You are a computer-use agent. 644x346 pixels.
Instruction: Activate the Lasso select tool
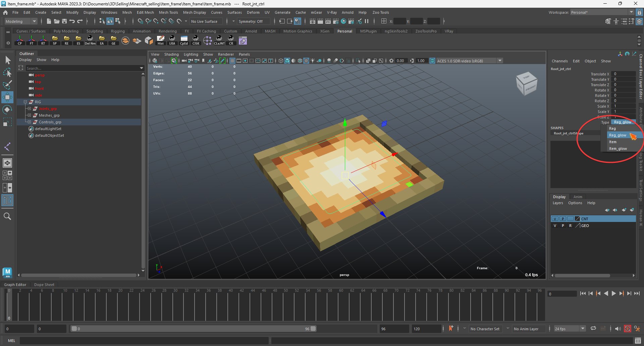point(7,72)
